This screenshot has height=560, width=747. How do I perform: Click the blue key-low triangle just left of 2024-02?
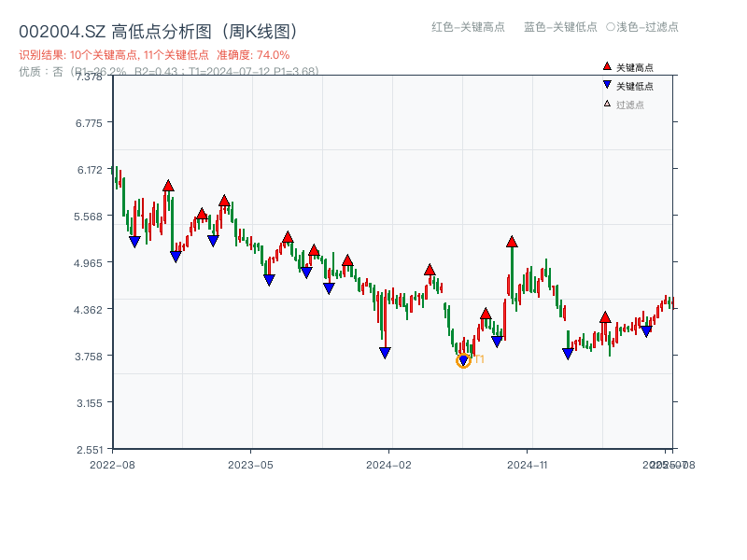(x=385, y=353)
